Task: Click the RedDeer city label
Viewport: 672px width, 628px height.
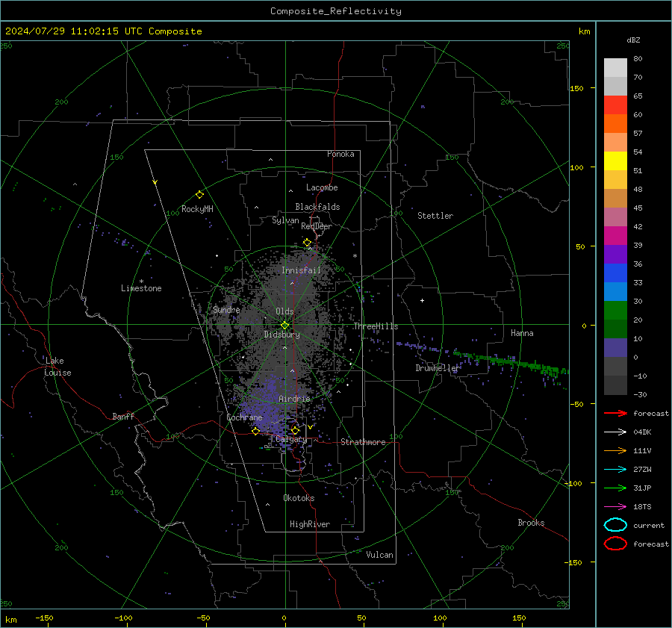Action: click(x=317, y=226)
